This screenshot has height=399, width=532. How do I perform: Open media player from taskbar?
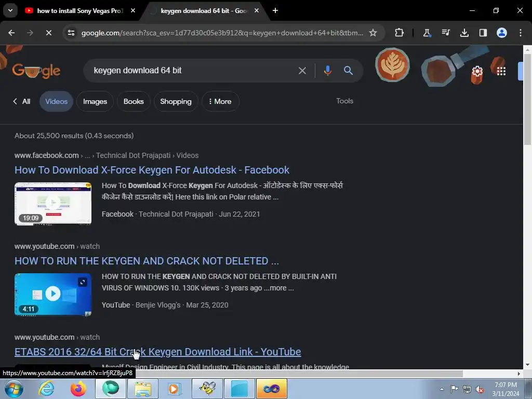point(175,389)
